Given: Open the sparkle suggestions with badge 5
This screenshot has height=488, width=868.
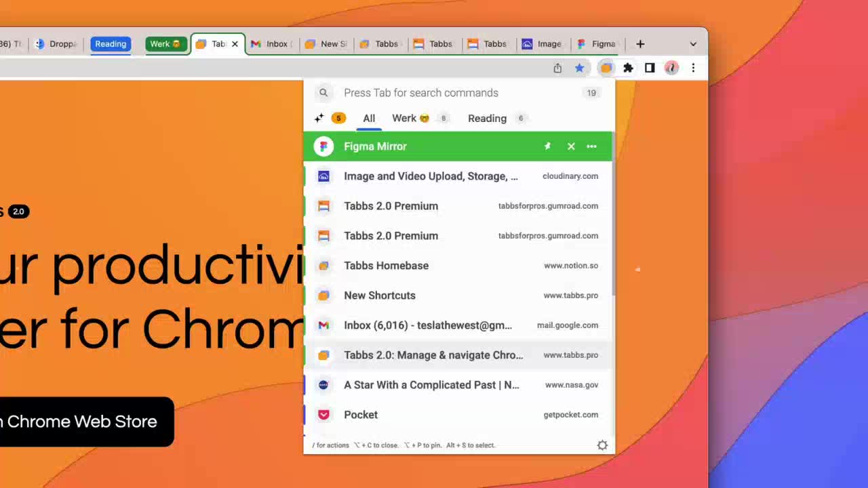Looking at the screenshot, I should (x=330, y=118).
